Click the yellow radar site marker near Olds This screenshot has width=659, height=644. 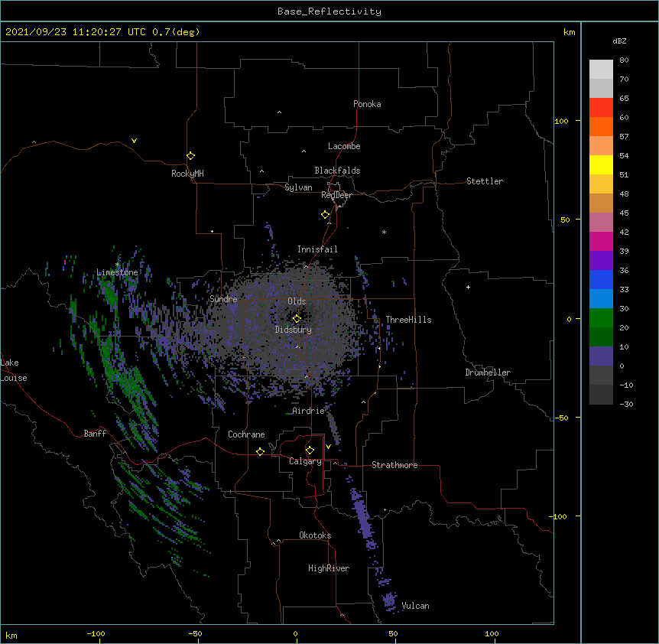click(297, 318)
